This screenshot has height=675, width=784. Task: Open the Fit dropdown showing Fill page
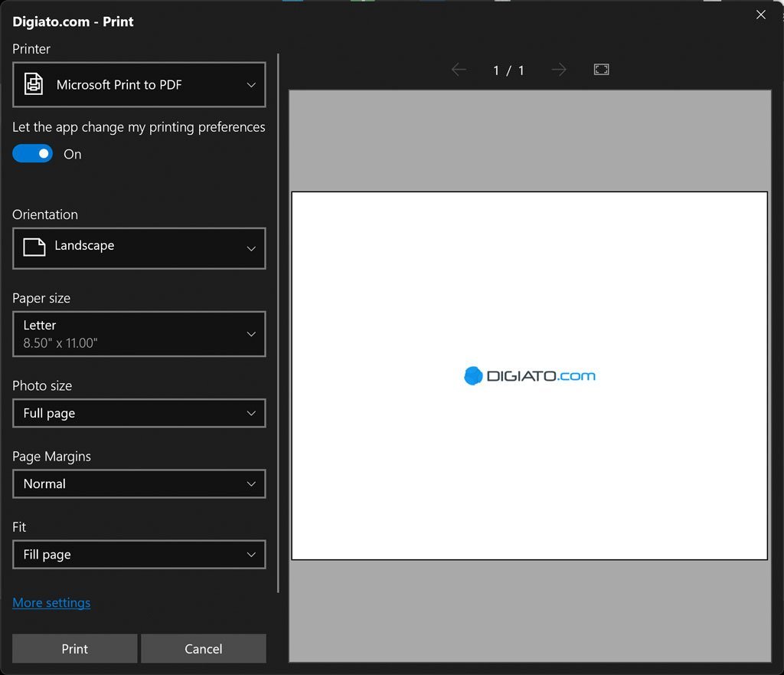[139, 555]
